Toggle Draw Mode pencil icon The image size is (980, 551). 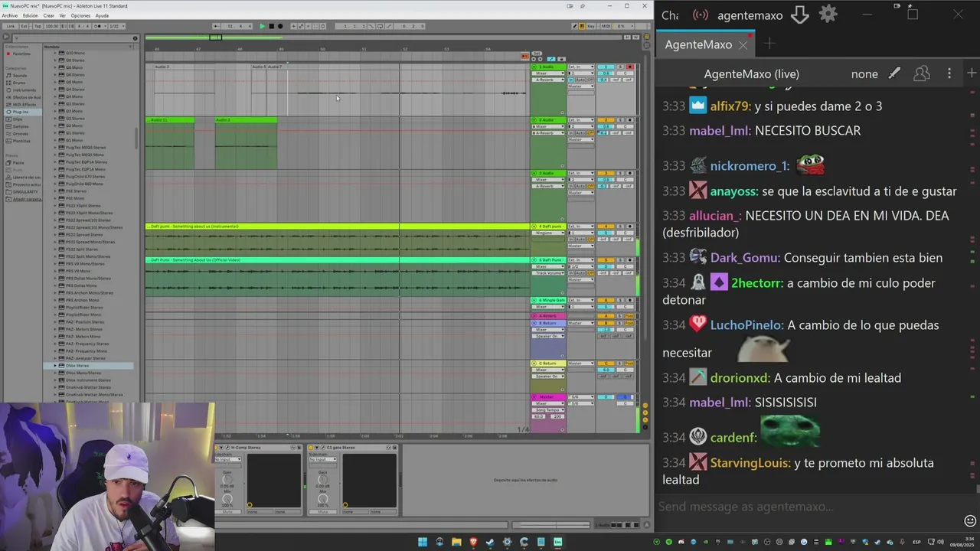coord(575,26)
